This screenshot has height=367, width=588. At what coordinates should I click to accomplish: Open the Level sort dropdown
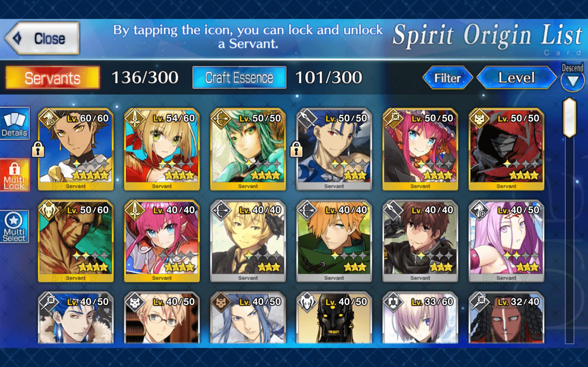pos(517,78)
